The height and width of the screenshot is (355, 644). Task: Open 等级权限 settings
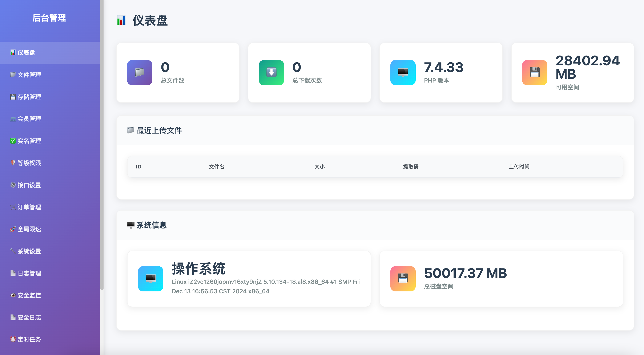[x=50, y=163]
